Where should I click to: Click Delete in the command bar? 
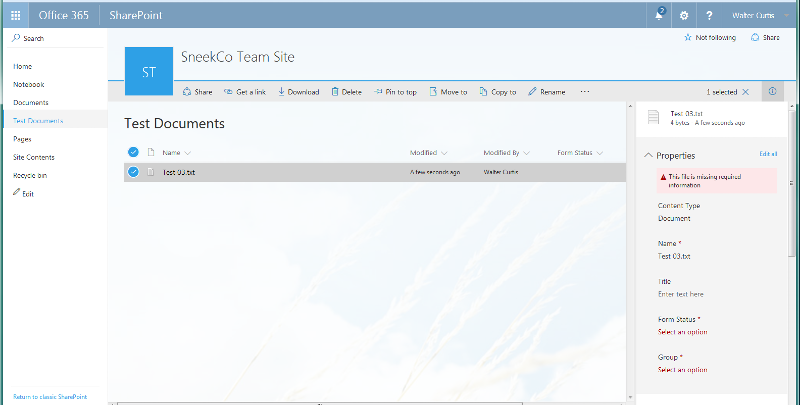tap(345, 92)
